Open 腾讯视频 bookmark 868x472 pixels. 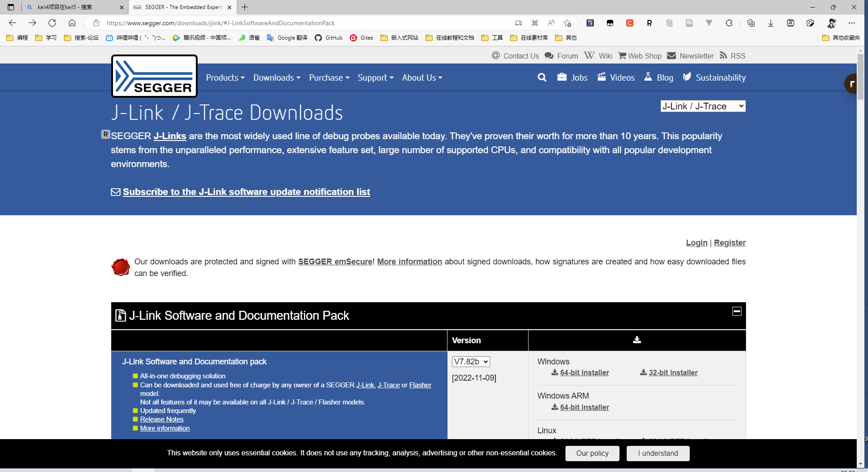point(201,38)
